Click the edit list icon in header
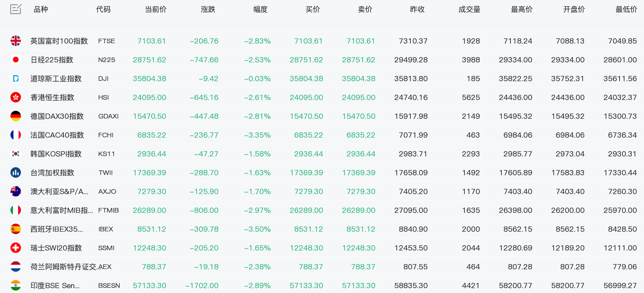This screenshot has width=644, height=293. tap(16, 9)
